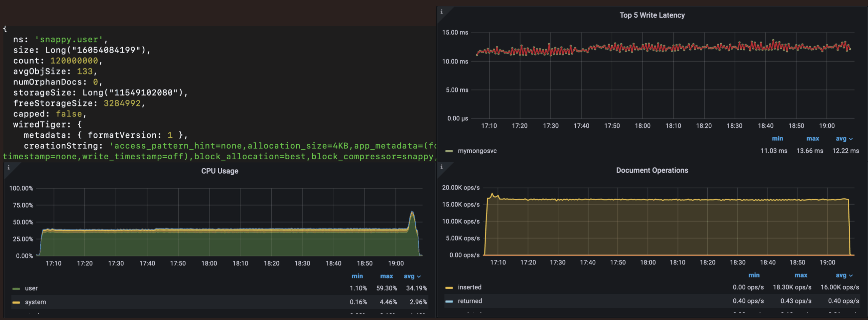
Task: Click the size value Long("16054084199")
Action: coord(95,50)
